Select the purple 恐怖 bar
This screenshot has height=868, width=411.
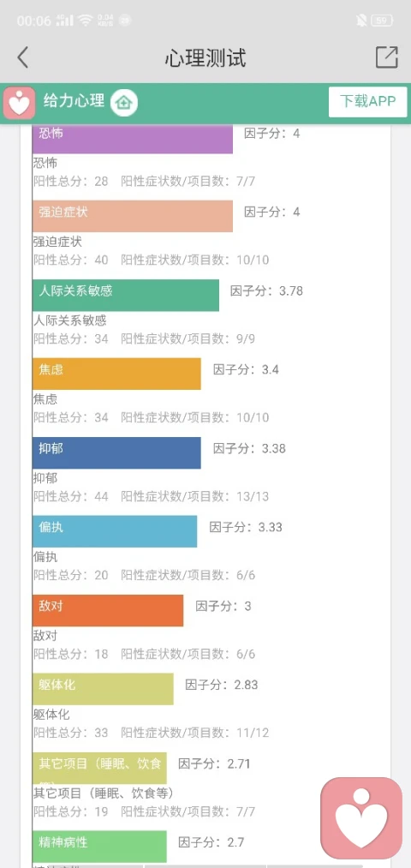[x=132, y=139]
